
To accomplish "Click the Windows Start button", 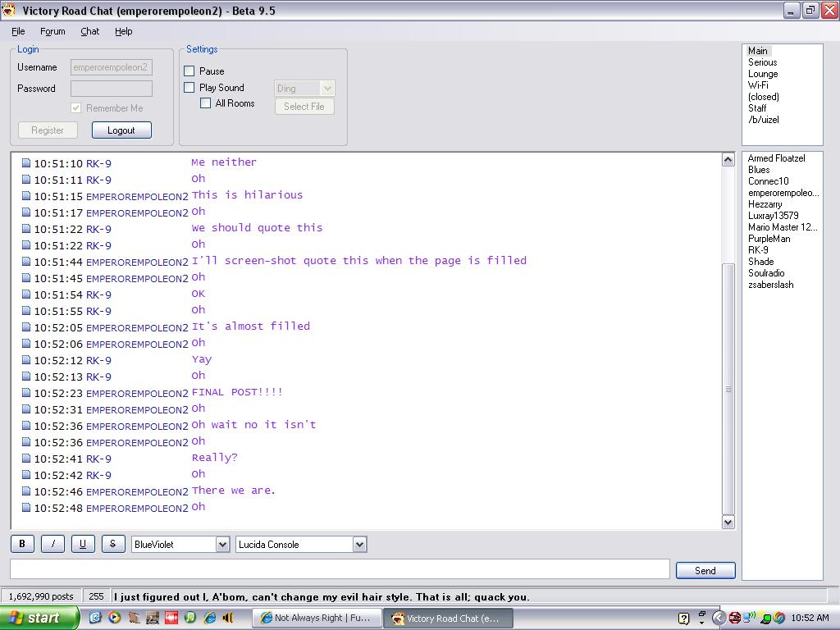I will 39,618.
